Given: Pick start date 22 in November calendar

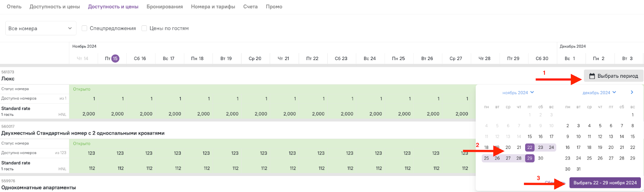Looking at the screenshot, I should click(x=530, y=147).
